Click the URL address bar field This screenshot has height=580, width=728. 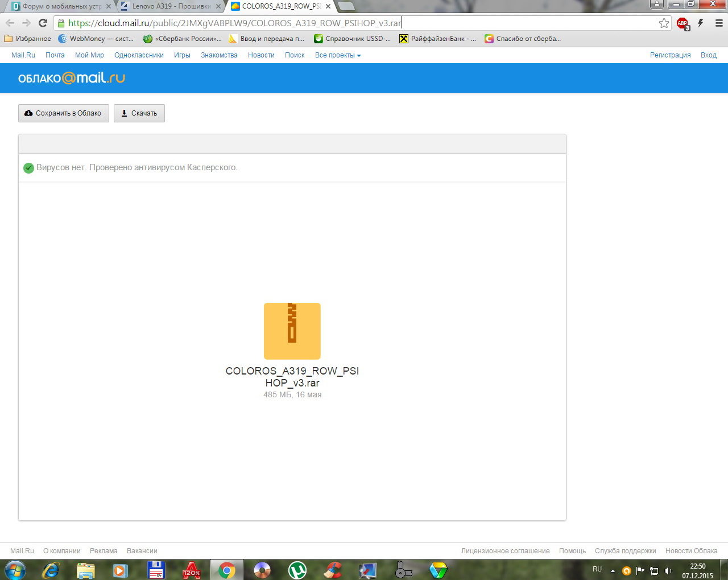tap(364, 23)
